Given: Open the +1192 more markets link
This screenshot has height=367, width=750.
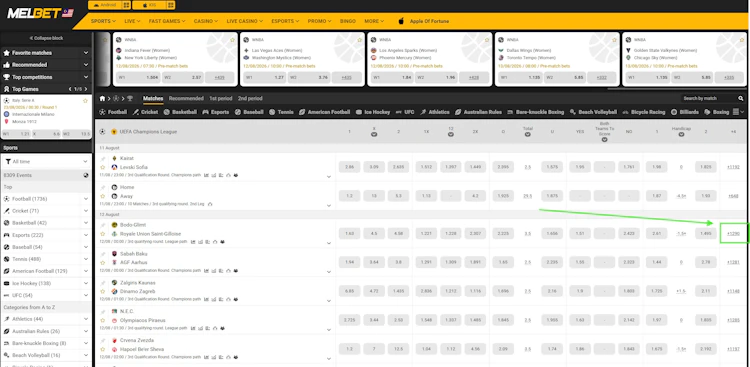Looking at the screenshot, I should click(x=733, y=167).
